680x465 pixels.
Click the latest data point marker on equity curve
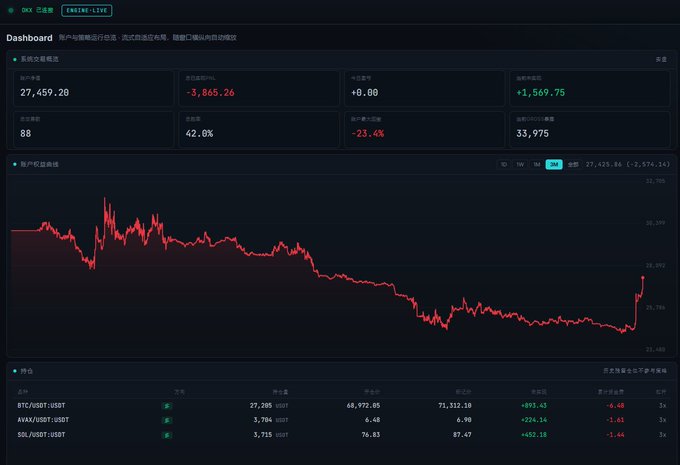pyautogui.click(x=643, y=277)
